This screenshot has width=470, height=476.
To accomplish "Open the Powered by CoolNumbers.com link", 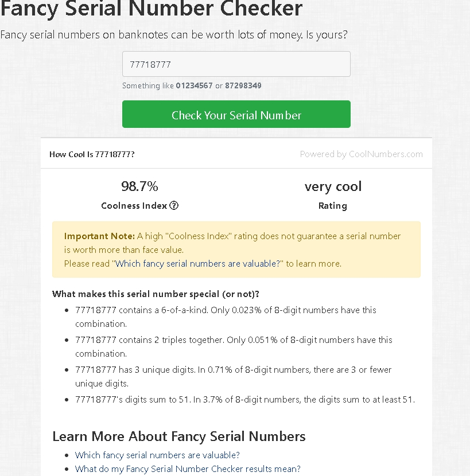I will [x=361, y=154].
